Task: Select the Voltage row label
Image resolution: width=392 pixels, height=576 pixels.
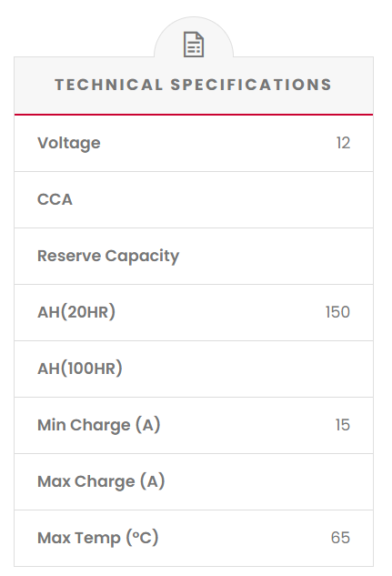Action: tap(68, 143)
